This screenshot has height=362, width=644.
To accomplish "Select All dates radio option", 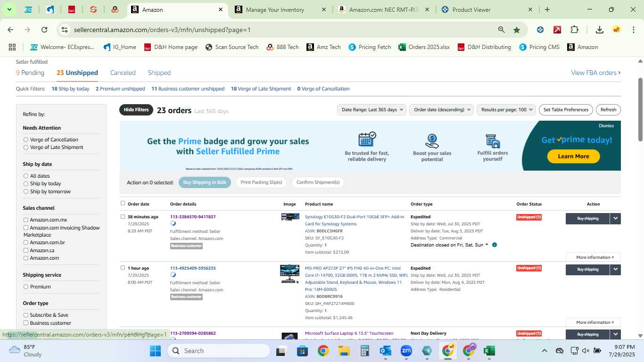I will pyautogui.click(x=26, y=176).
